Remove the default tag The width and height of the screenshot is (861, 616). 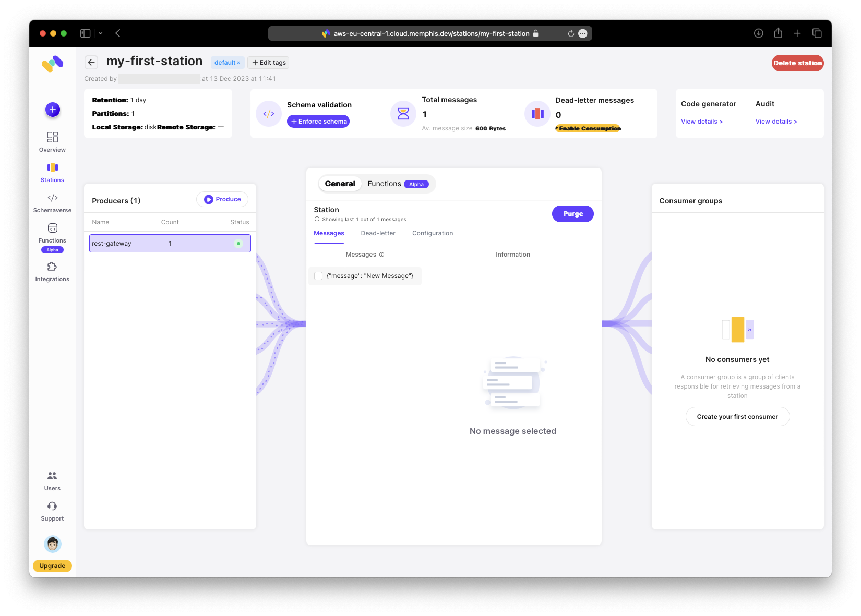pos(238,63)
